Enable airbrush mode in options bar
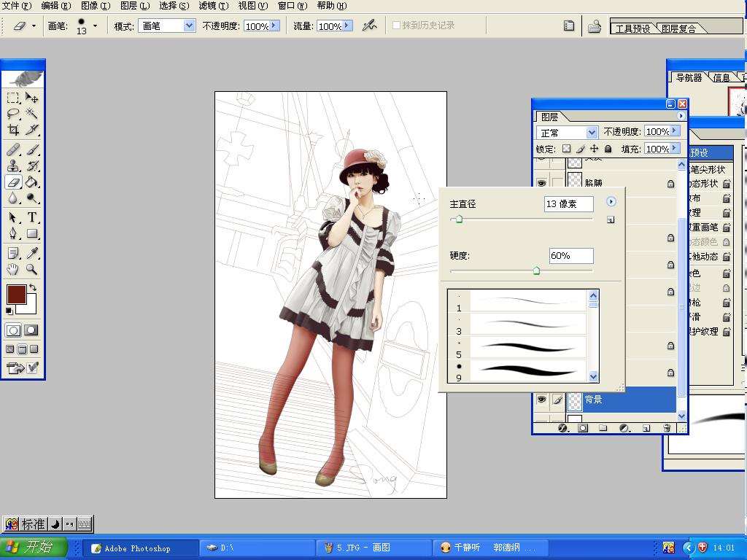747x560 pixels. (x=370, y=26)
